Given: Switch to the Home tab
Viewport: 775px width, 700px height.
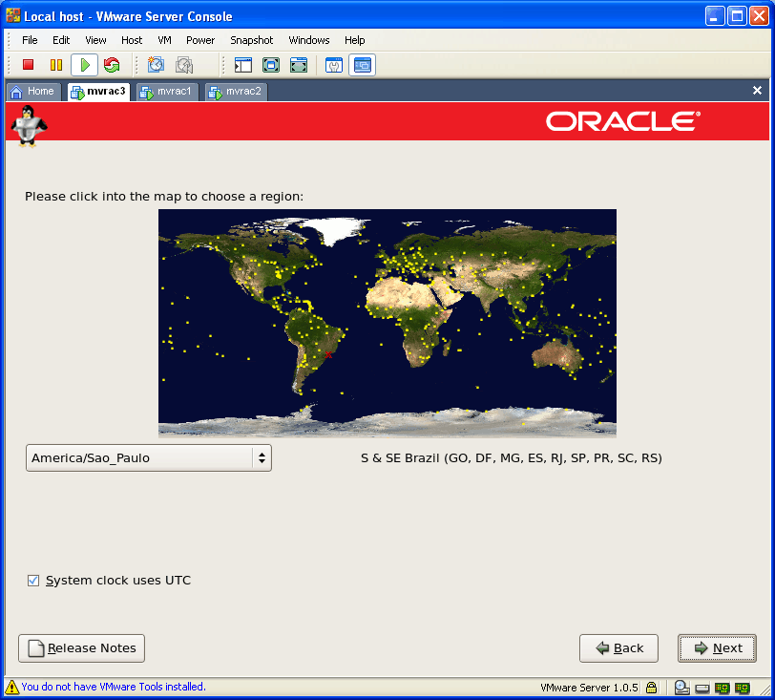Looking at the screenshot, I should coord(32,92).
